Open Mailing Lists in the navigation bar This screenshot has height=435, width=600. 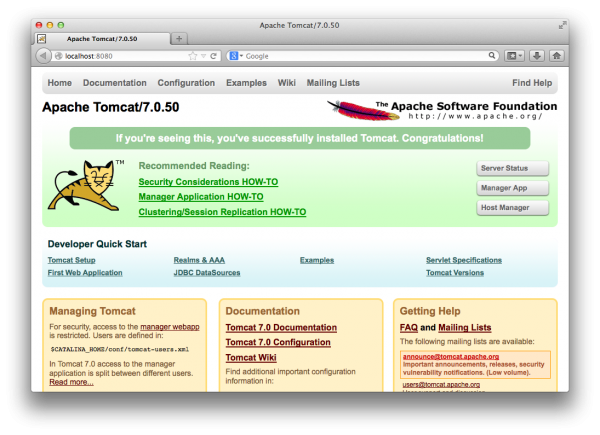tap(333, 83)
